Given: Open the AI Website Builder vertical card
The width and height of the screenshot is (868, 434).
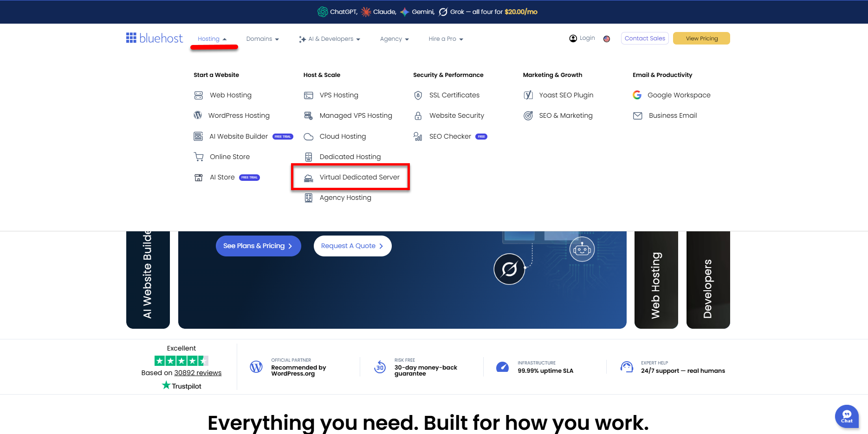Looking at the screenshot, I should [x=148, y=280].
